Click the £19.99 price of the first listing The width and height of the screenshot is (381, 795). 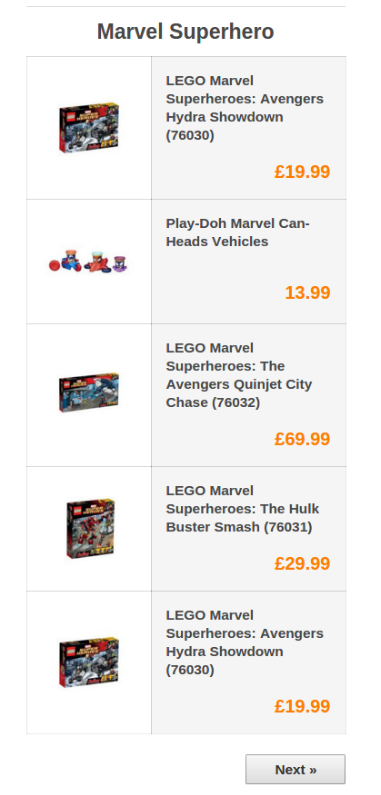(302, 171)
